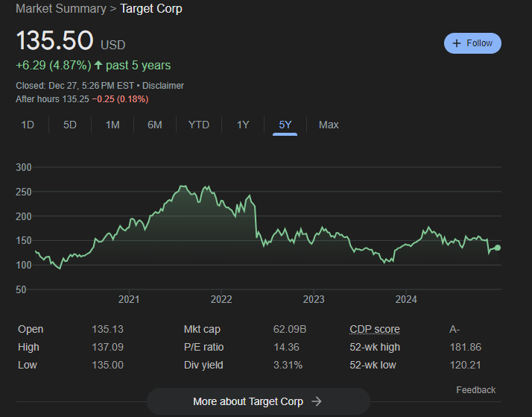
Task: Switch to the Max chart range
Action: (x=329, y=125)
